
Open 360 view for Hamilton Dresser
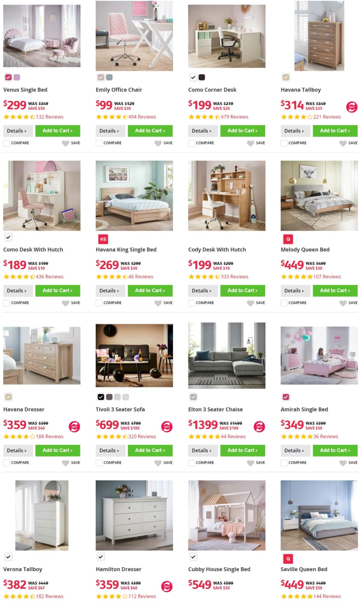pyautogui.click(x=167, y=586)
